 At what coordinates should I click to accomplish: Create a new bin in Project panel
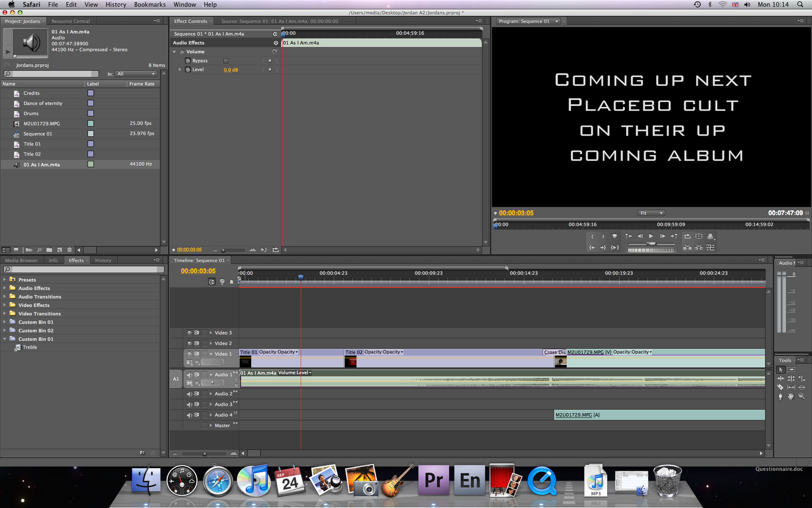[x=49, y=250]
